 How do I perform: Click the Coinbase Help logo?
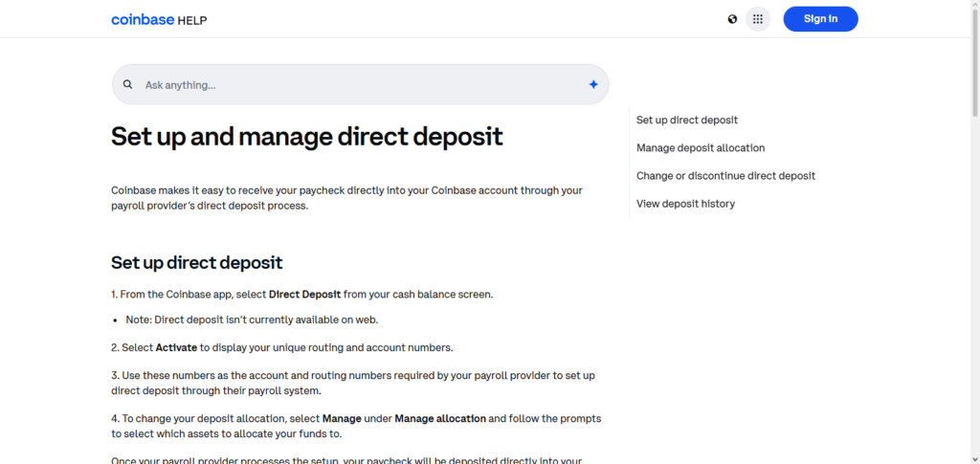point(159,20)
